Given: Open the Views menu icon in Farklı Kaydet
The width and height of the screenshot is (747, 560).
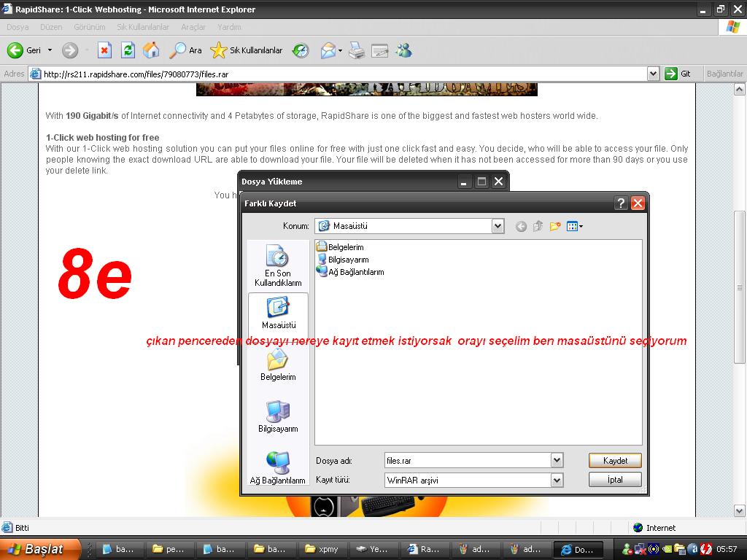Looking at the screenshot, I should [x=575, y=226].
